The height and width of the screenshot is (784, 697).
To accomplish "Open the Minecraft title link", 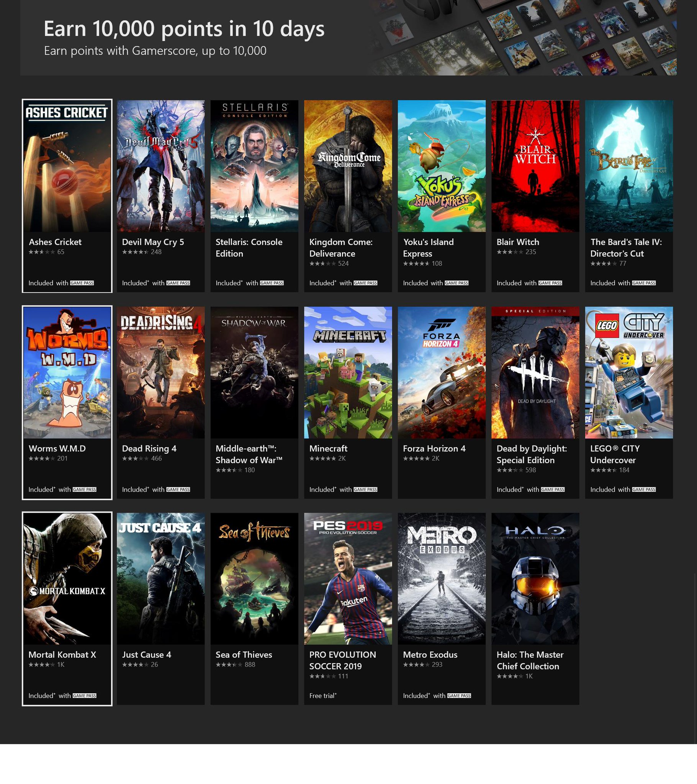I will [x=328, y=448].
